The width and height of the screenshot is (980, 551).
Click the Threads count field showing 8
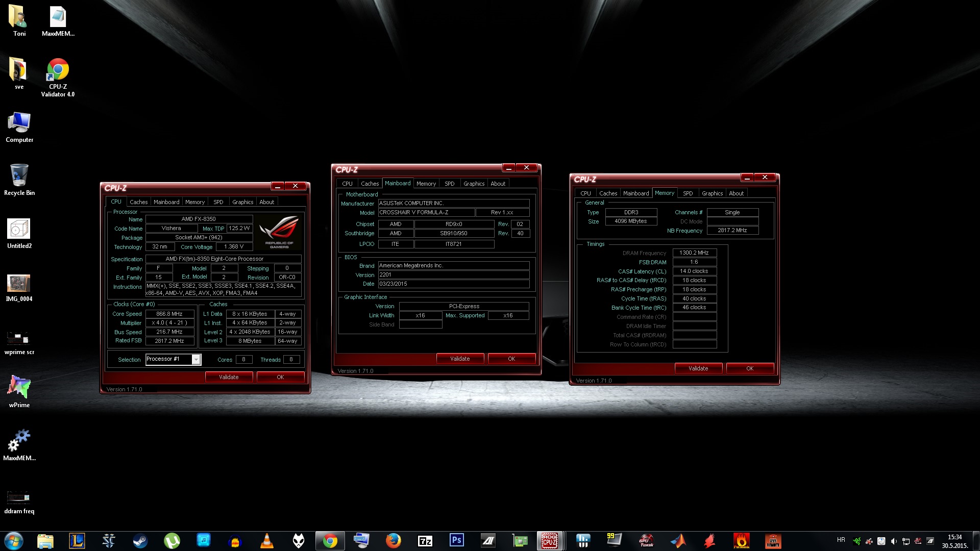pyautogui.click(x=291, y=360)
